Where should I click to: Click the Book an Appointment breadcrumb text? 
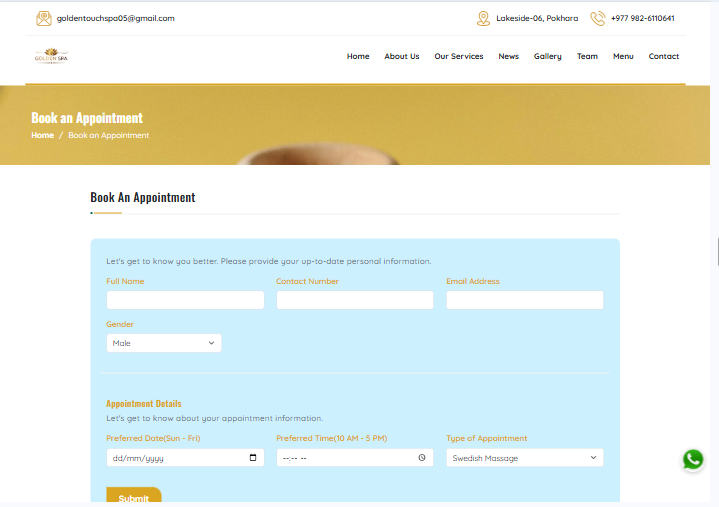(109, 135)
